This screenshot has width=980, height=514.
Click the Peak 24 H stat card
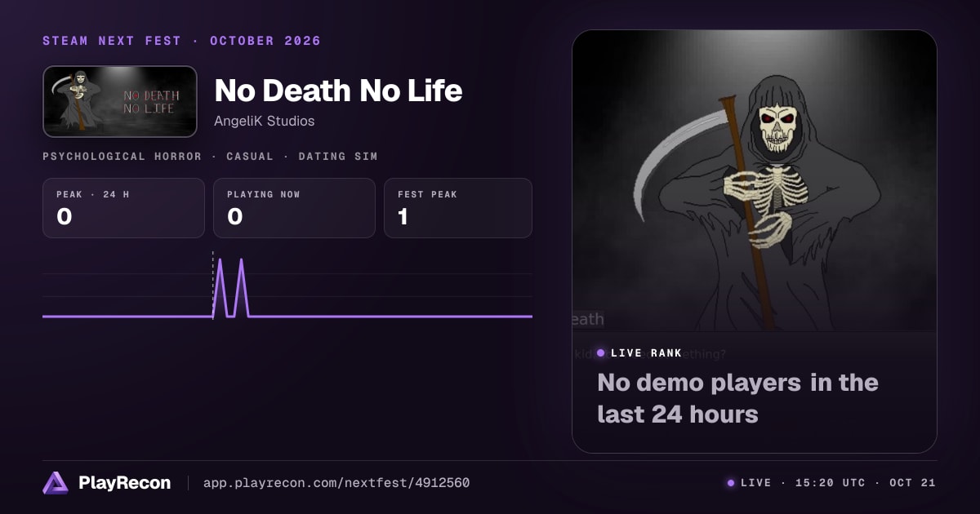click(x=123, y=208)
